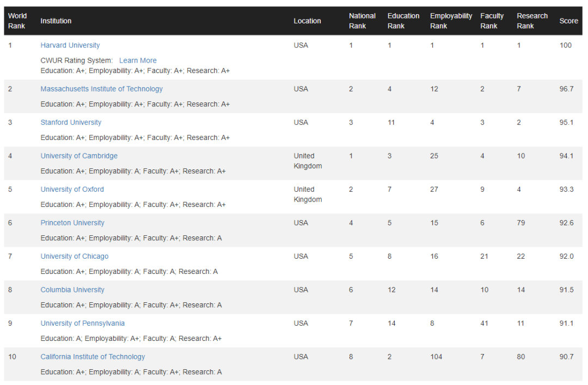Click the University of Chicago link
This screenshot has height=385, width=588.
75,256
